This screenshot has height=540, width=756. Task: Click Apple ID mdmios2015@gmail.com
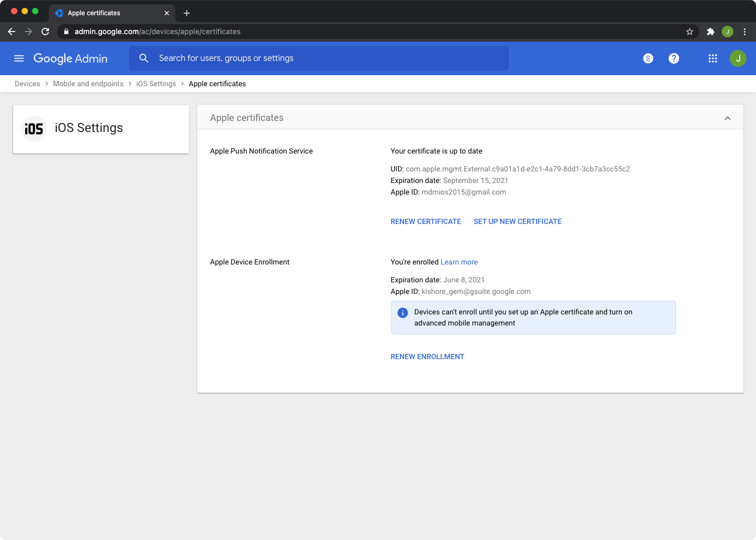coord(464,192)
